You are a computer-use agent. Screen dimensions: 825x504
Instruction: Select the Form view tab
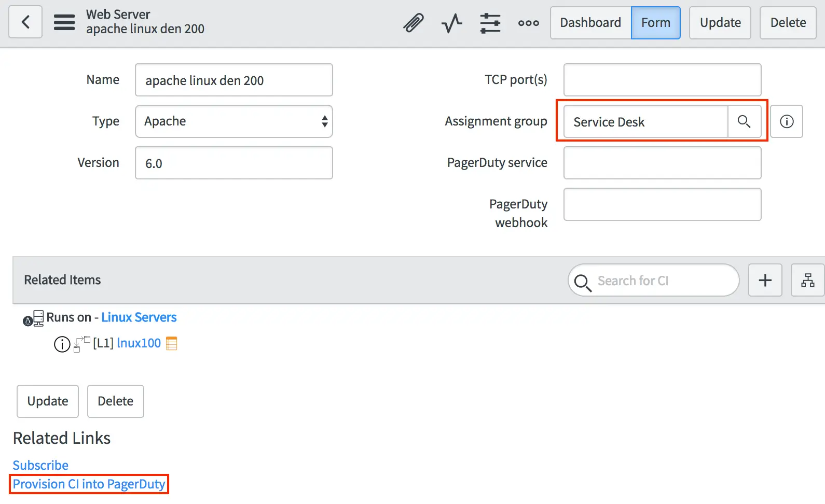pos(656,23)
